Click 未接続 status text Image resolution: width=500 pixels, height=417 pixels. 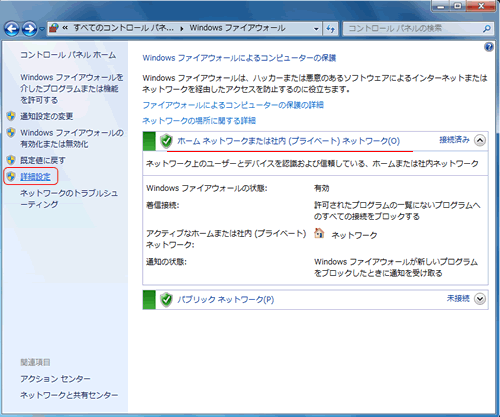click(458, 298)
